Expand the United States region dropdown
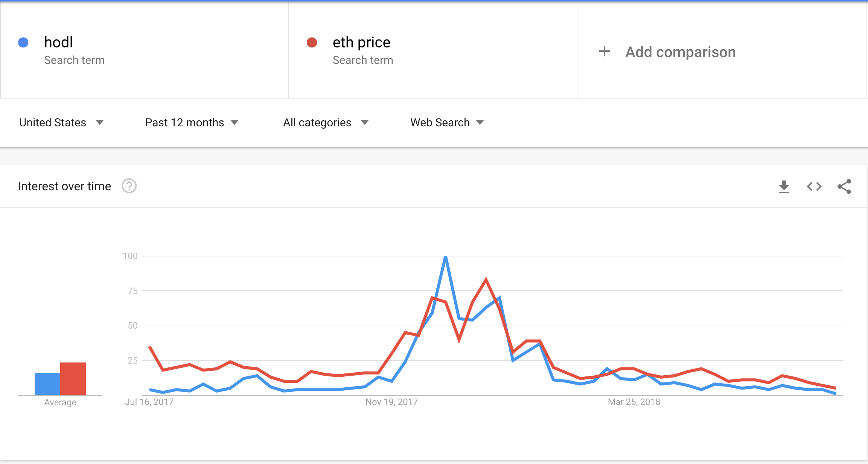The image size is (868, 464). click(x=61, y=123)
